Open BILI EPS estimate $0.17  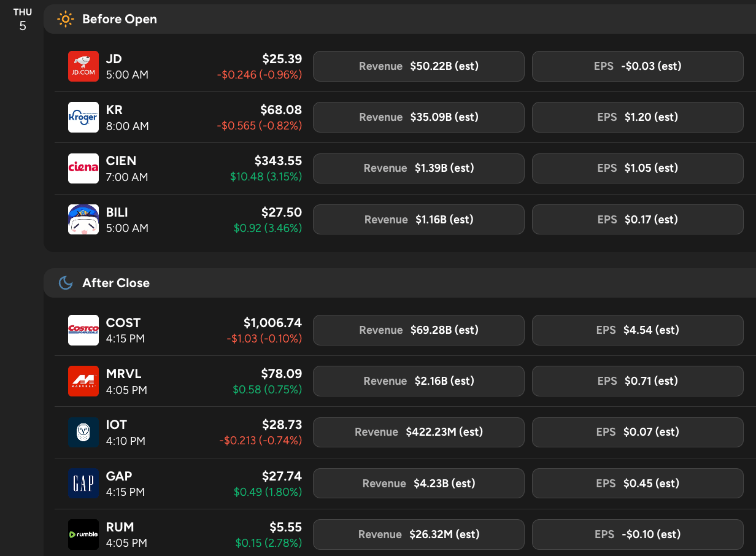pos(638,220)
